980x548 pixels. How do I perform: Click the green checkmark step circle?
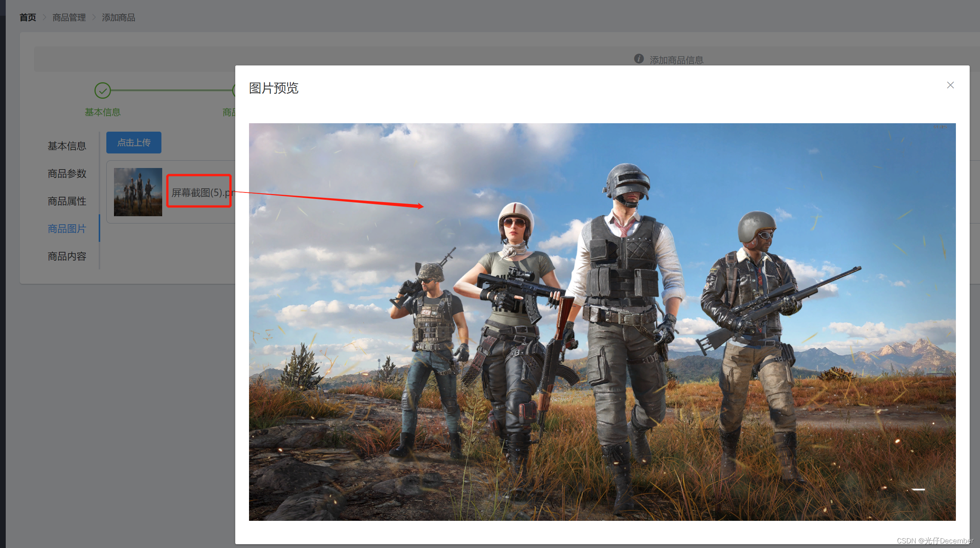click(103, 91)
